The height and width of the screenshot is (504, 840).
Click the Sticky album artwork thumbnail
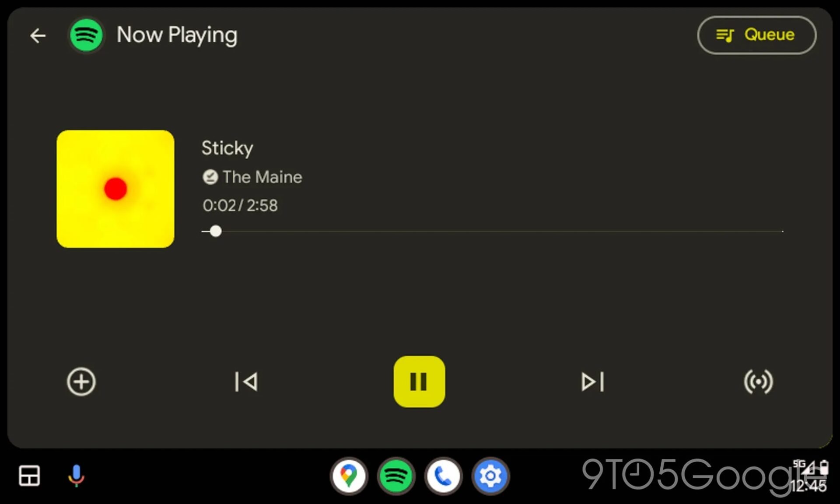pyautogui.click(x=115, y=189)
